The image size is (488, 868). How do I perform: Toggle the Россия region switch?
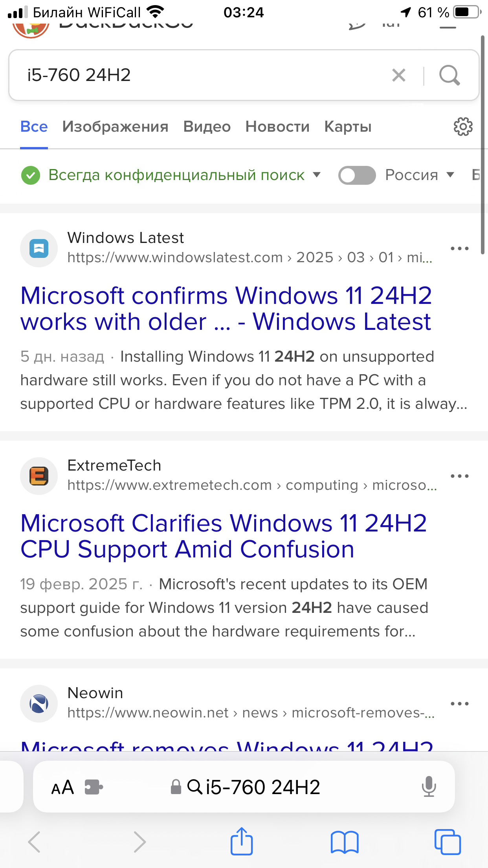[357, 175]
